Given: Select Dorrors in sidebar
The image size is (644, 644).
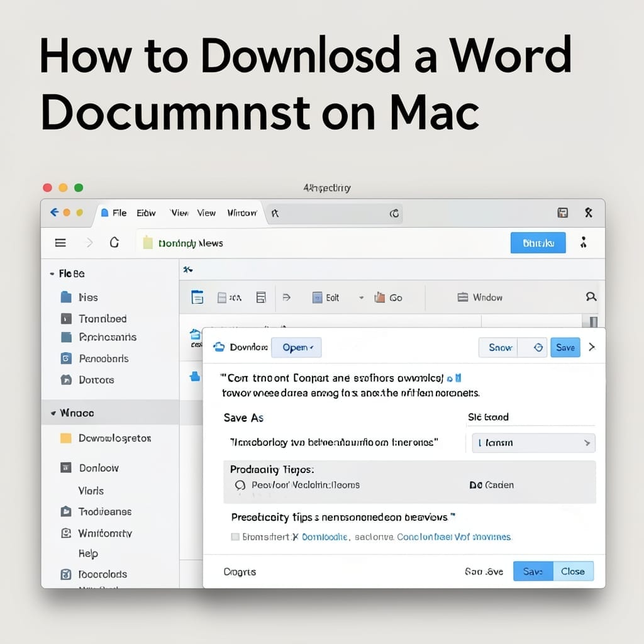Looking at the screenshot, I should pyautogui.click(x=87, y=380).
